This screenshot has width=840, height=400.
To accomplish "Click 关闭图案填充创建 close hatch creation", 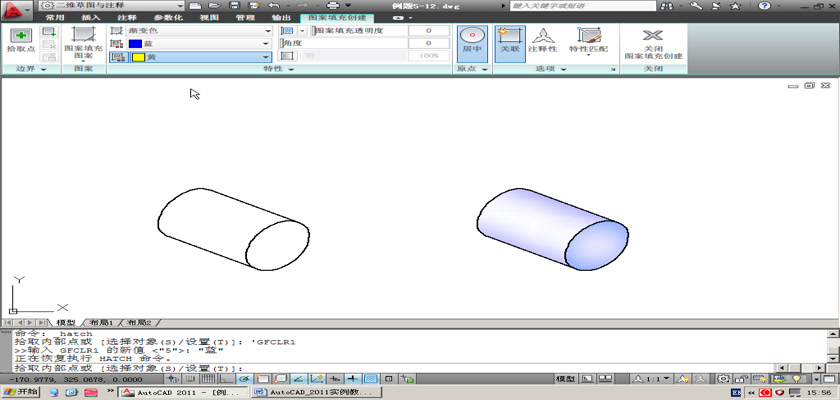I will pyautogui.click(x=653, y=44).
